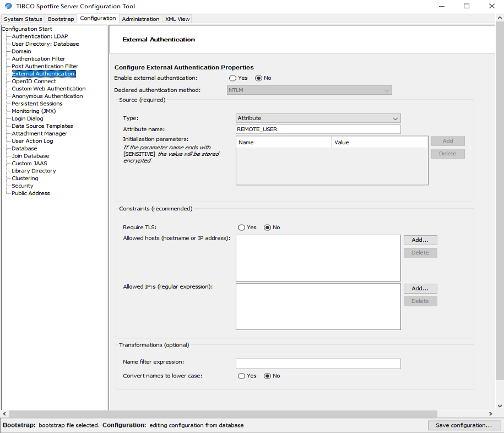504x433 pixels.
Task: Select Post Authentication Filter tree item
Action: 45,66
